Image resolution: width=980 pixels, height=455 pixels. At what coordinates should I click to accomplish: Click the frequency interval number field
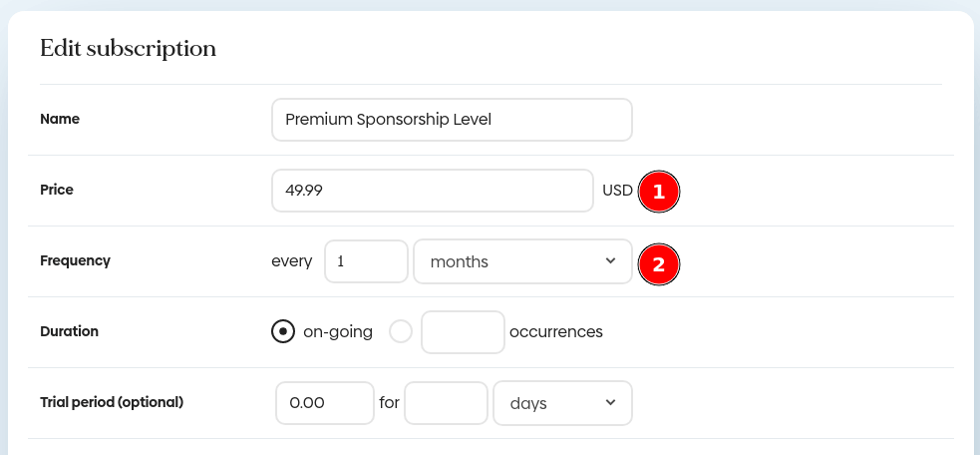click(x=366, y=261)
